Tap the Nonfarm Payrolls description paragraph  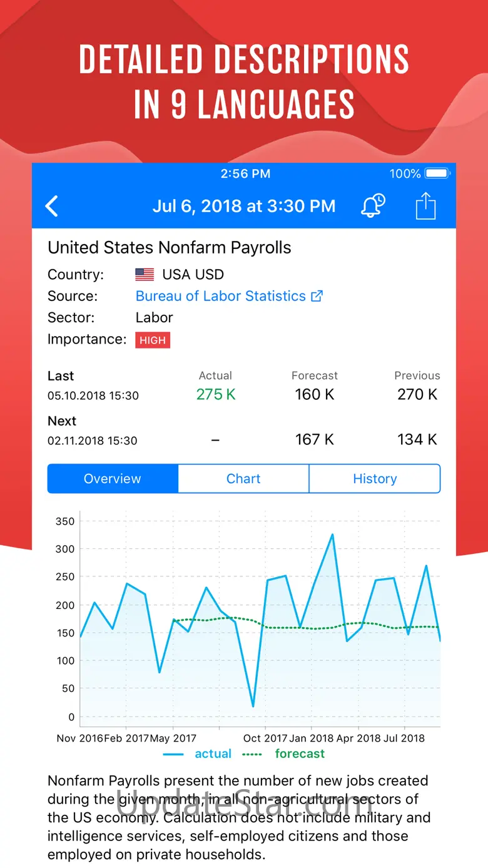239,817
